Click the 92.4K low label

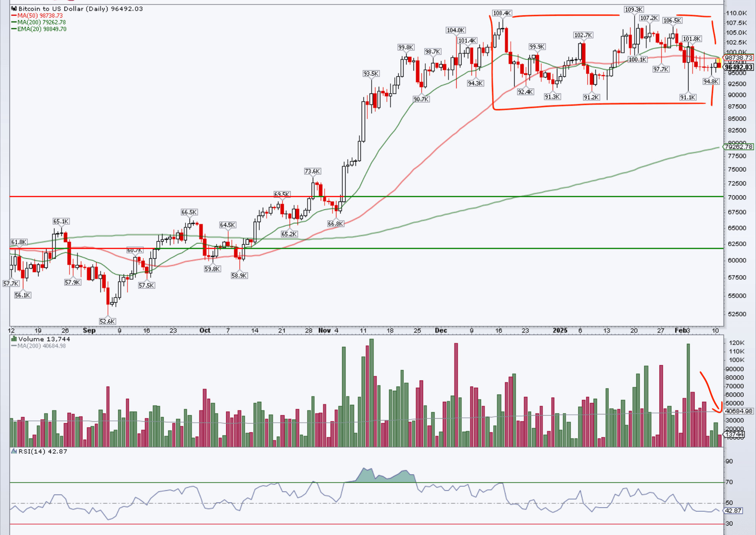pyautogui.click(x=526, y=92)
